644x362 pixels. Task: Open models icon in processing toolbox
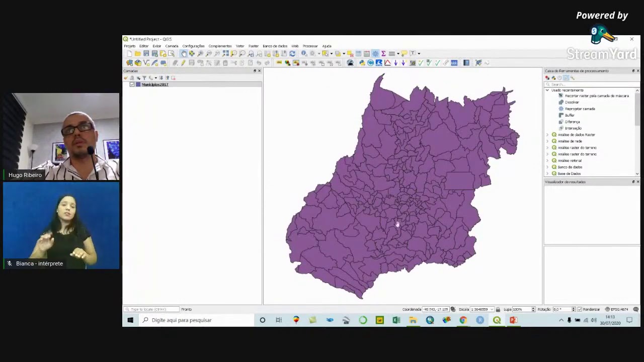point(547,78)
